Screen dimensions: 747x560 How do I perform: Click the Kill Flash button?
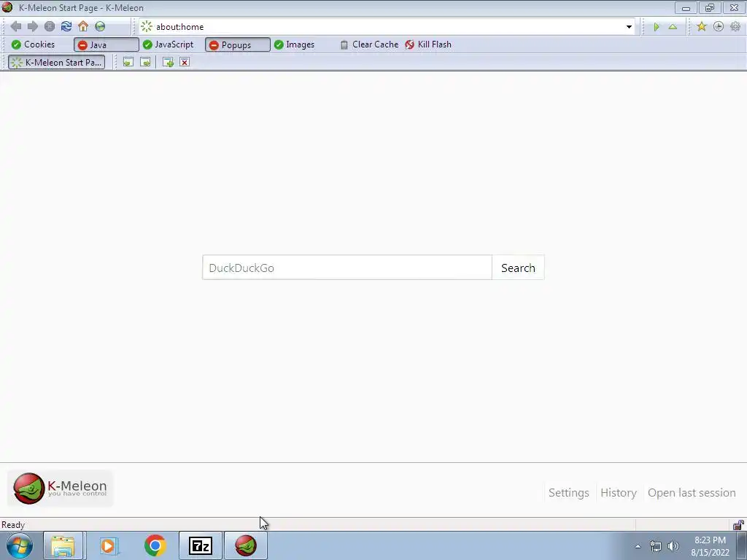coord(428,44)
